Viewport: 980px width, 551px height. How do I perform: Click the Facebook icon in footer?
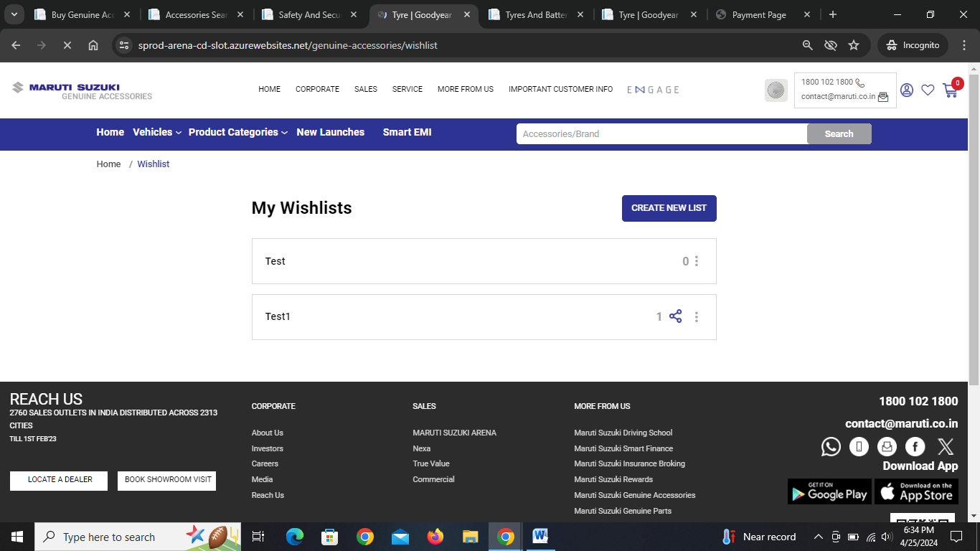pos(915,447)
